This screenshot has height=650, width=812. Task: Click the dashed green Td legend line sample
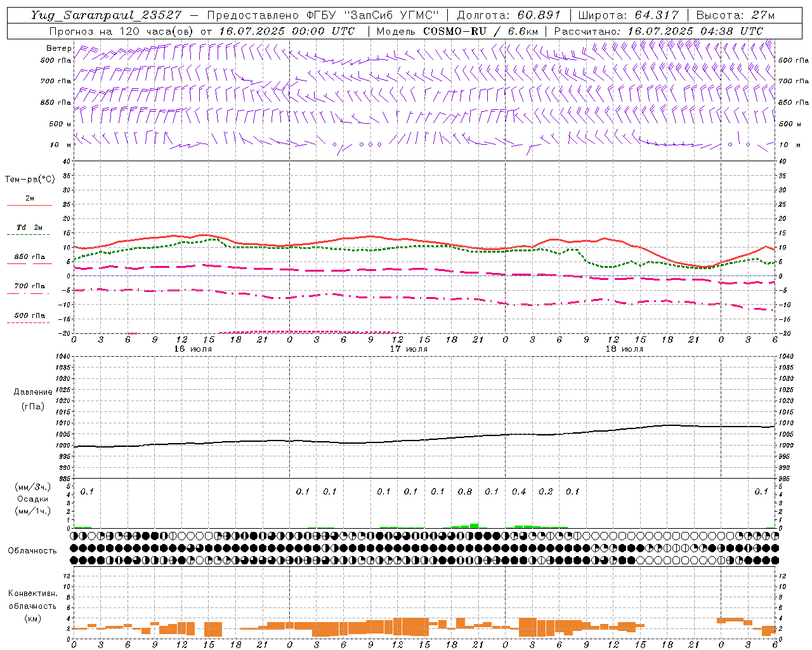(28, 235)
